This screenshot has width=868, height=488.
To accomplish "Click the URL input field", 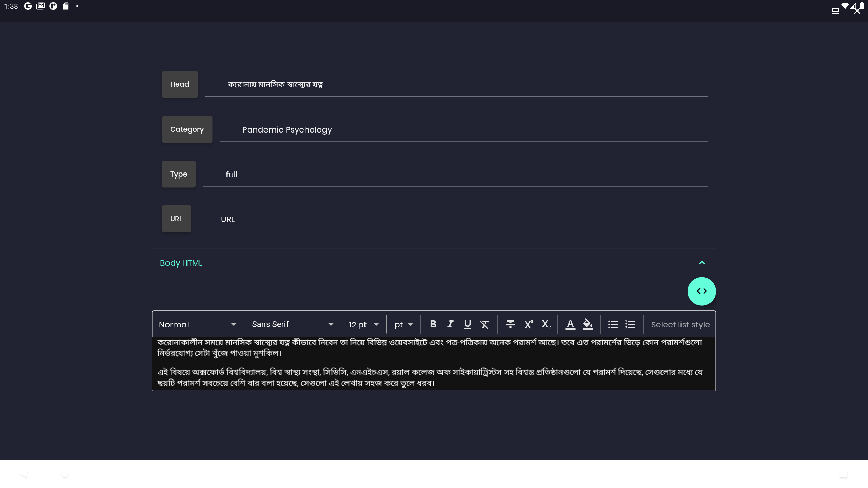I will point(453,219).
